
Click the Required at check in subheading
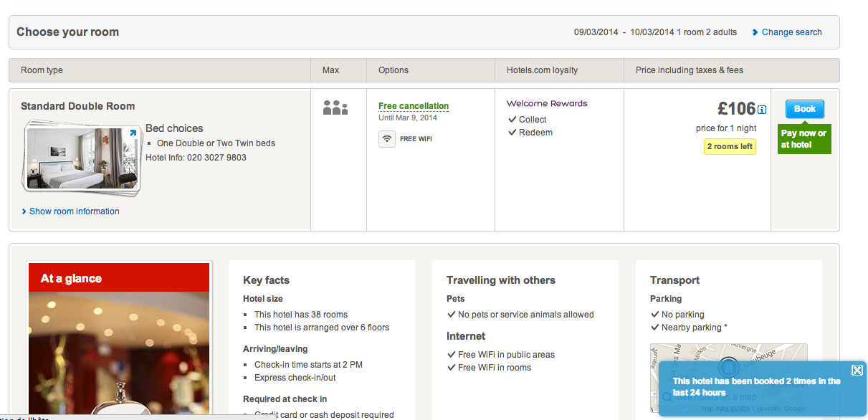pyautogui.click(x=285, y=399)
